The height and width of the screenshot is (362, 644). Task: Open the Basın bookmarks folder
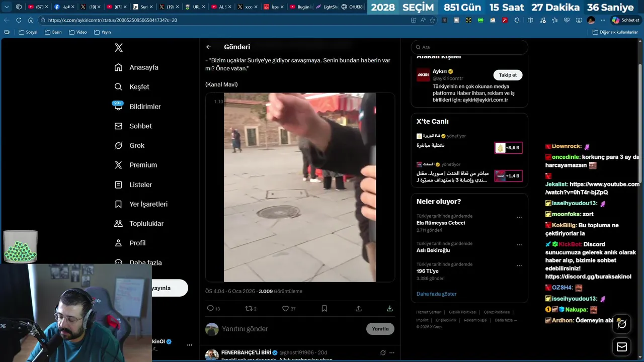53,32
